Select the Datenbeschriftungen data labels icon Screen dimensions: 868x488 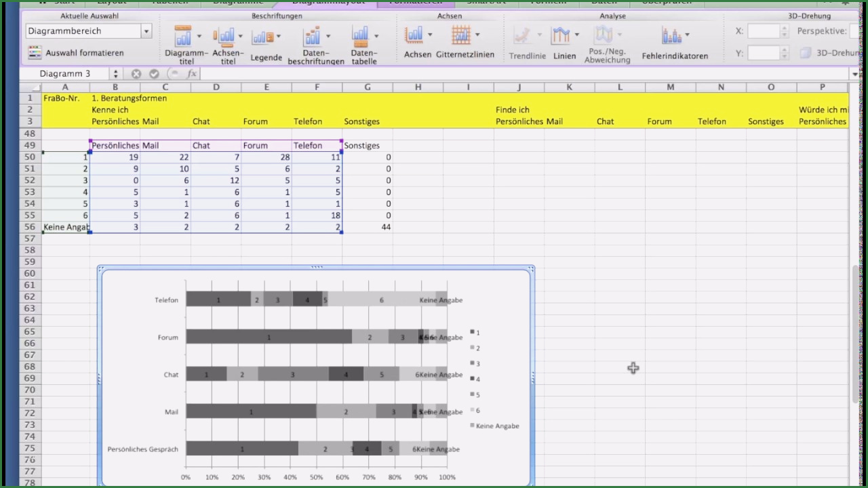click(312, 37)
